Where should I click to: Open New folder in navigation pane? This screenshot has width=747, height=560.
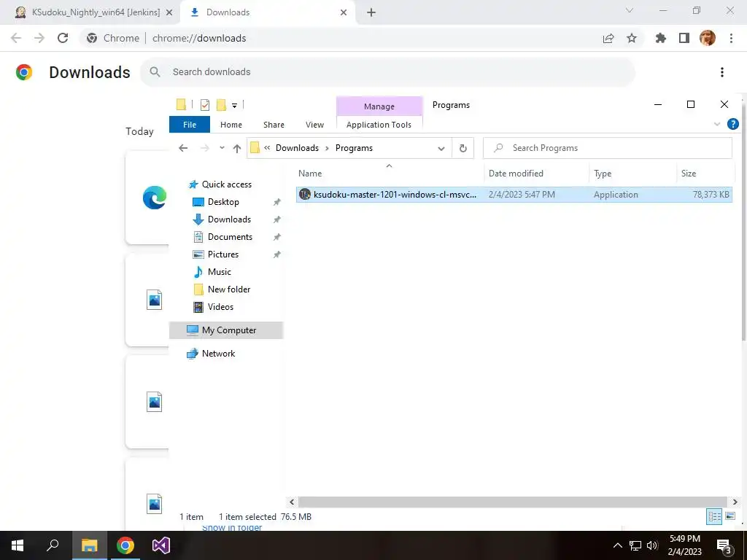click(x=228, y=289)
